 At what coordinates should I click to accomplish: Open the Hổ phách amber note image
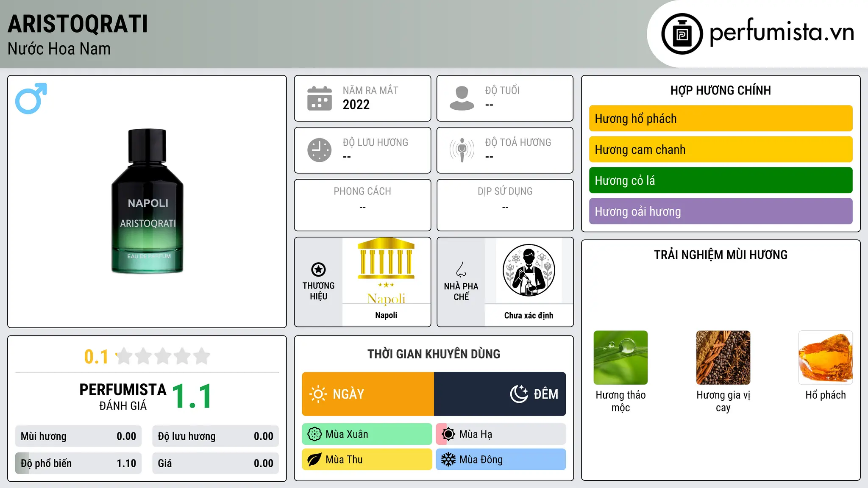tap(826, 358)
